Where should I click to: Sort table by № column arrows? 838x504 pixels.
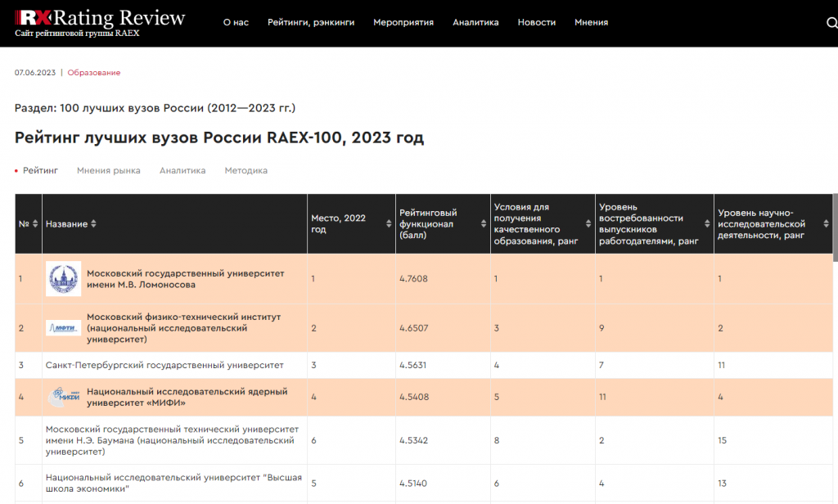35,223
